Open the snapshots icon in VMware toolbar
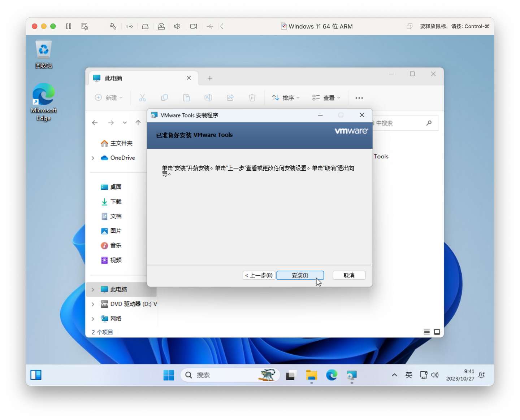Image resolution: width=520 pixels, height=420 pixels. point(85,26)
